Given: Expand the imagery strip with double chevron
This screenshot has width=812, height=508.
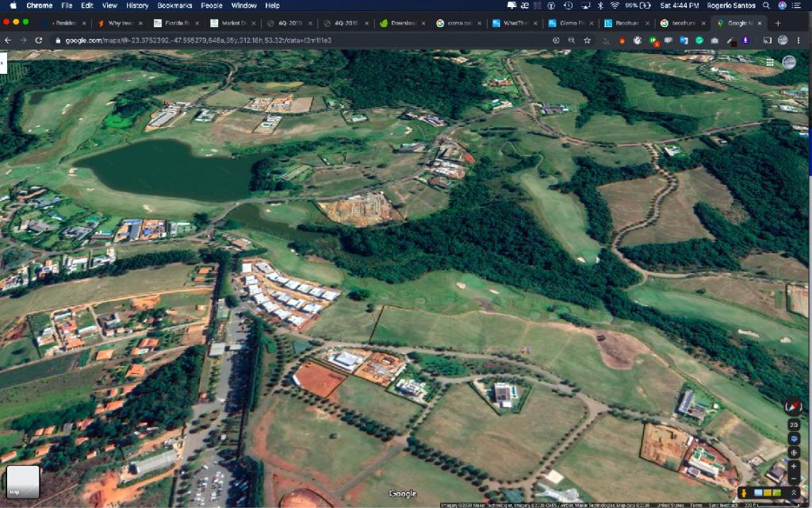Looking at the screenshot, I should tap(794, 493).
